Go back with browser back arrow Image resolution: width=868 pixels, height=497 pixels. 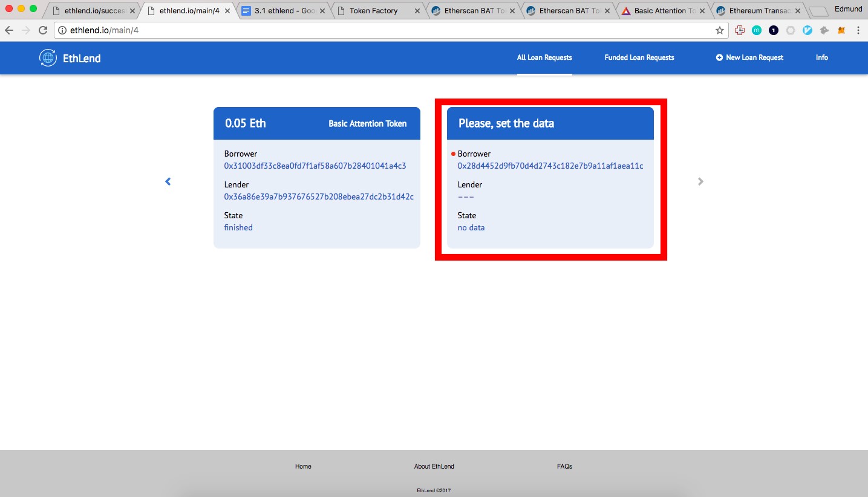9,30
